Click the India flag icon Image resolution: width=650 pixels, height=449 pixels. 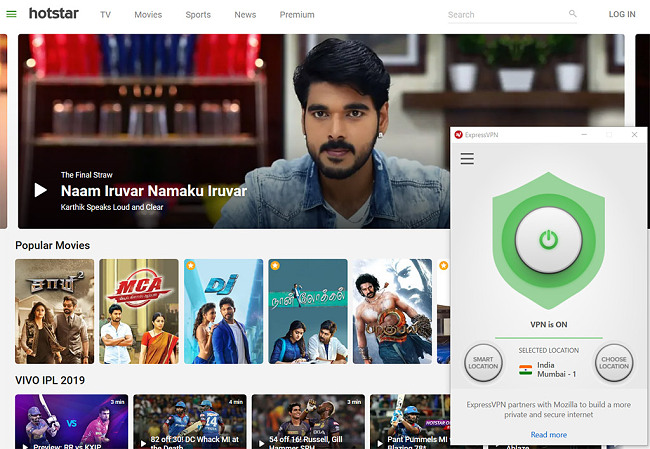pyautogui.click(x=526, y=370)
